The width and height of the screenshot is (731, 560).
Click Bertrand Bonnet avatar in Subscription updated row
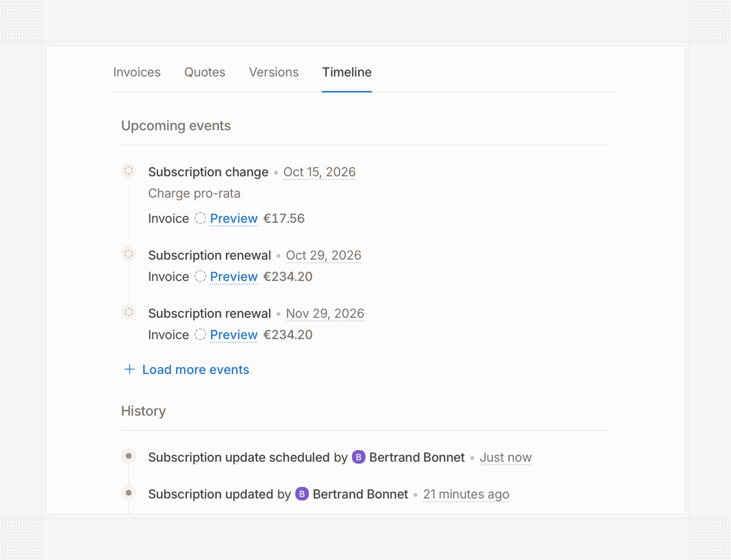pos(302,494)
